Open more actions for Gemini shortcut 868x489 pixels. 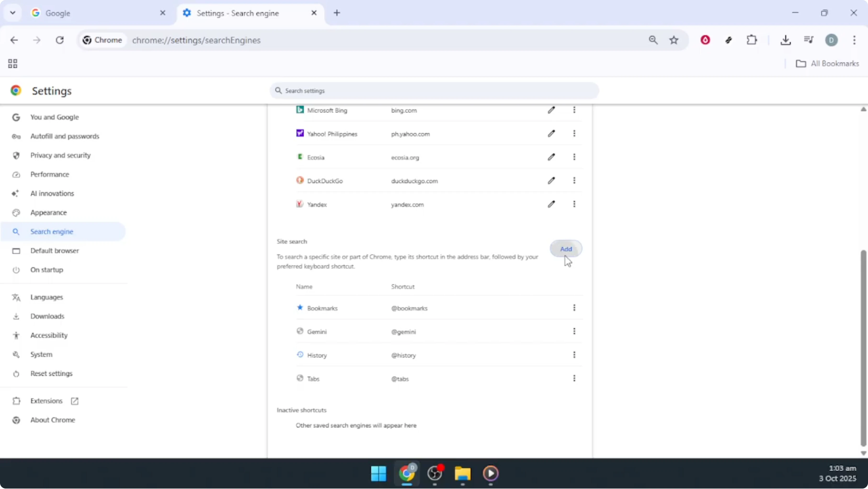pyautogui.click(x=574, y=332)
